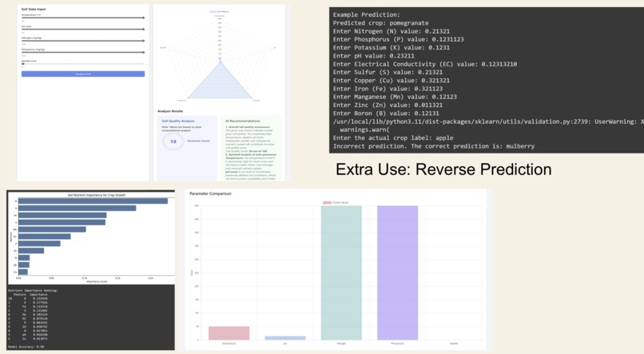Viewport: 644px width, 354px height.
Task: Click the Nutrient Importance Ranking terminal line
Action: [33, 290]
